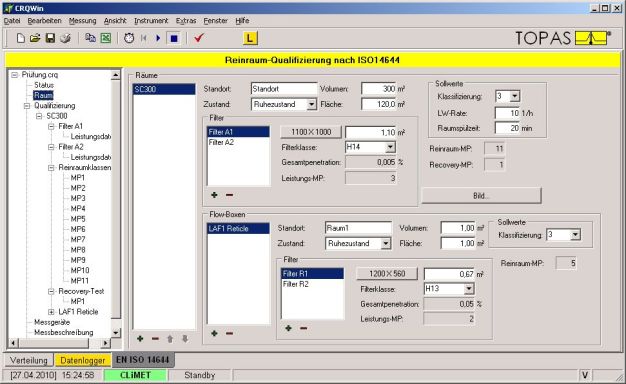Image resolution: width=626 pixels, height=384 pixels.
Task: Collapse the Reinraumklassen tree node
Action: [51, 168]
